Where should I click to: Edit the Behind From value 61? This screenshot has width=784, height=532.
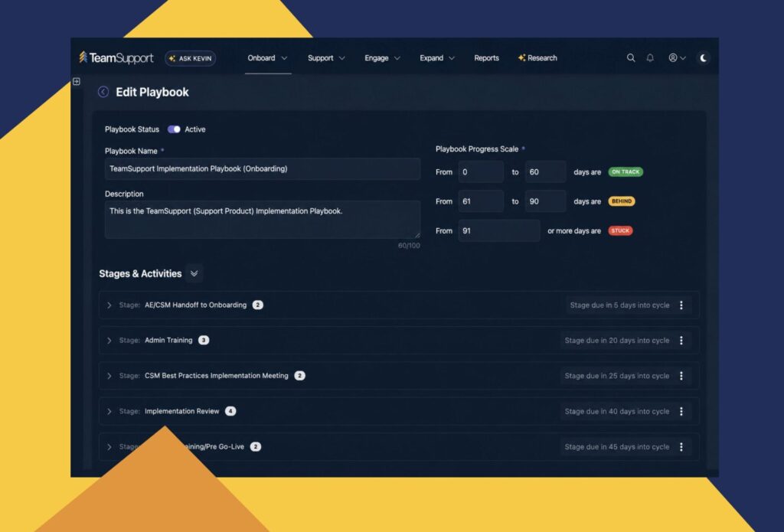[481, 201]
